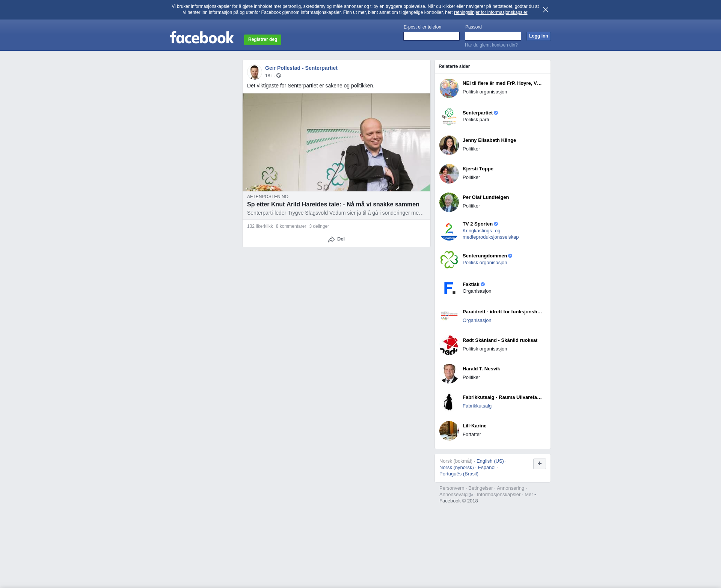Open NEI til flere år med FrP page
721x588 pixels.
tap(502, 83)
